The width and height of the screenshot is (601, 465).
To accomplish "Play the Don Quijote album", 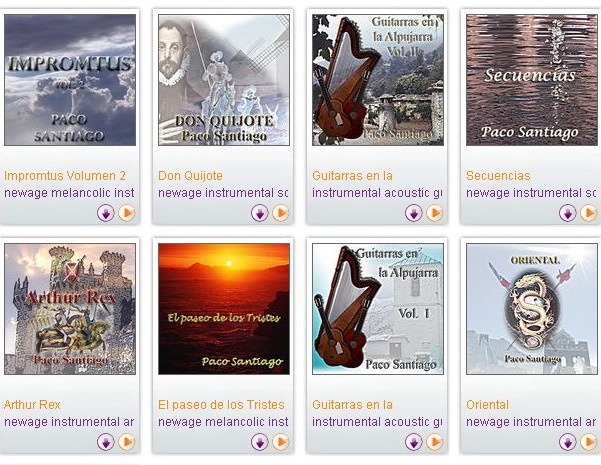I will pos(281,213).
